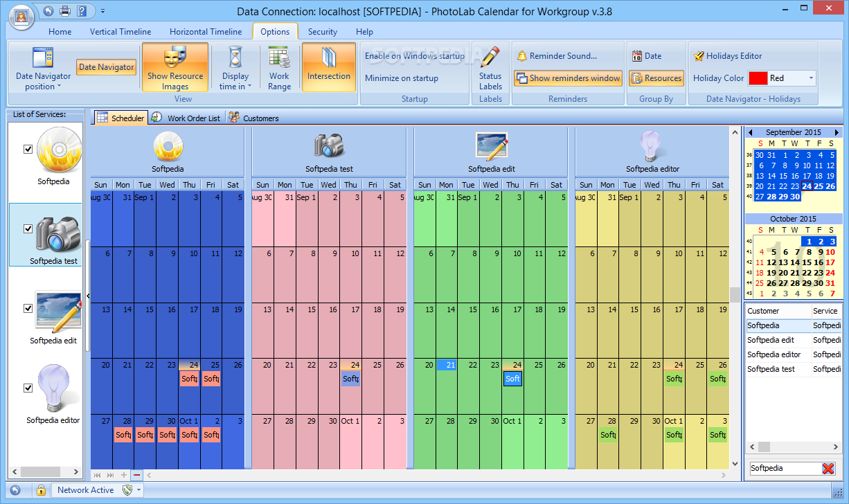Switch to Work Order List tab
This screenshot has height=504, width=849.
coord(186,118)
